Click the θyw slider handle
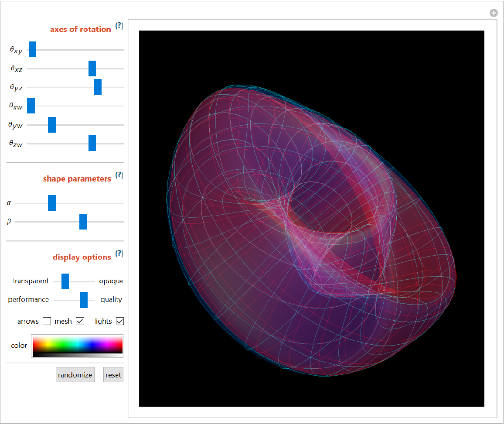504x425 pixels. [x=52, y=125]
